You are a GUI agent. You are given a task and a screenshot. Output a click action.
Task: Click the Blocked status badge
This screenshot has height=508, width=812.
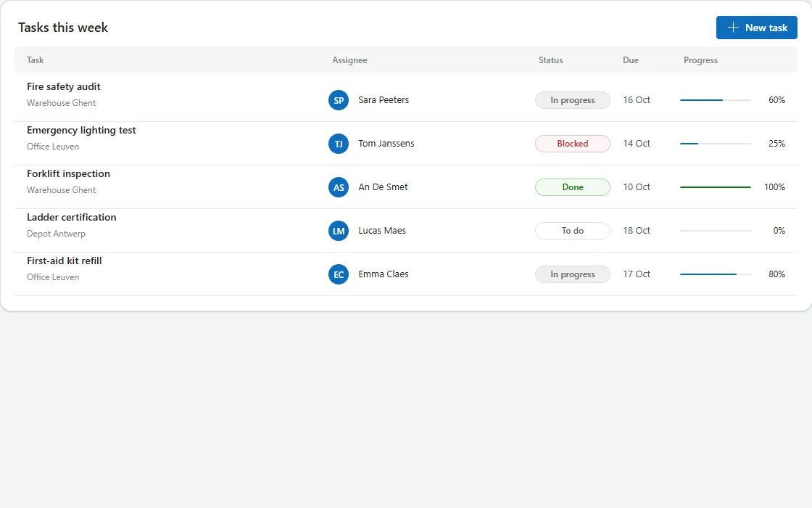(573, 144)
